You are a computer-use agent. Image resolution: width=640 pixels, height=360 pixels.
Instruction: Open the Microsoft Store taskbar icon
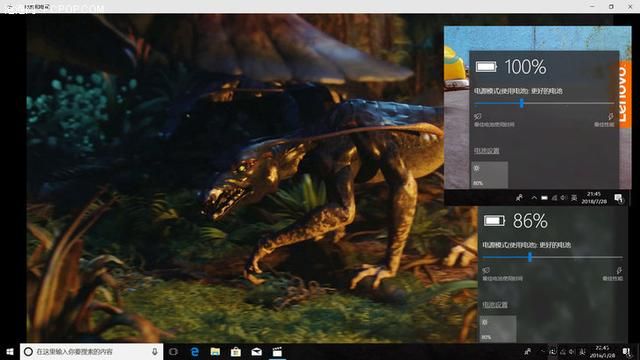point(236,351)
